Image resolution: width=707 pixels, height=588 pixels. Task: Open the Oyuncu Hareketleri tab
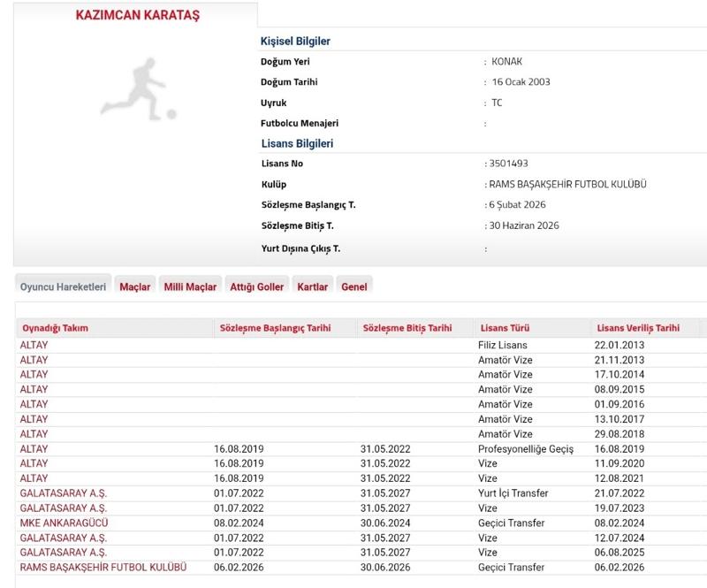pyautogui.click(x=64, y=286)
